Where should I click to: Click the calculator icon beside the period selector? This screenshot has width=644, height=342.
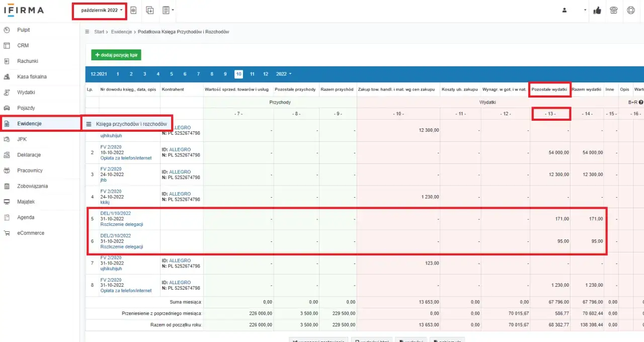pyautogui.click(x=133, y=11)
